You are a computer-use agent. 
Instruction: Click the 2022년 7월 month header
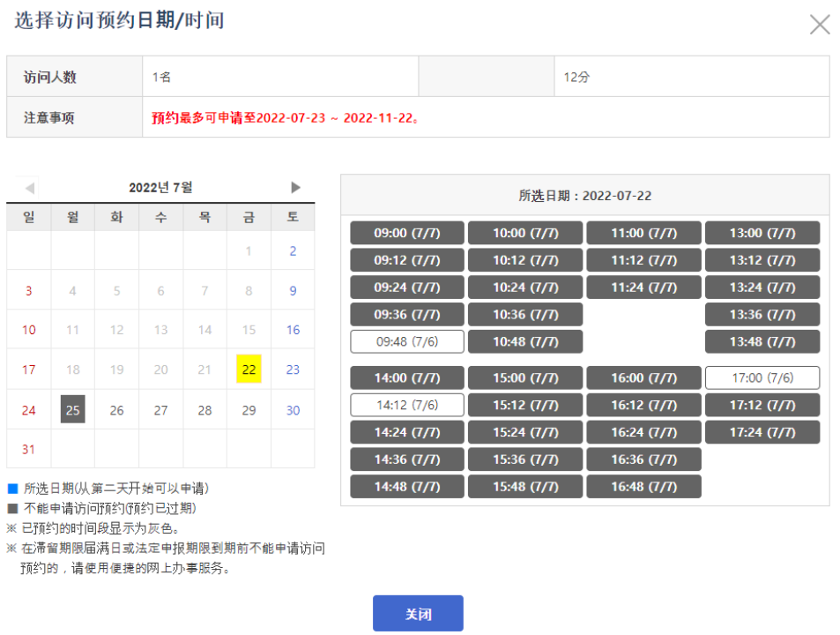[x=160, y=188]
